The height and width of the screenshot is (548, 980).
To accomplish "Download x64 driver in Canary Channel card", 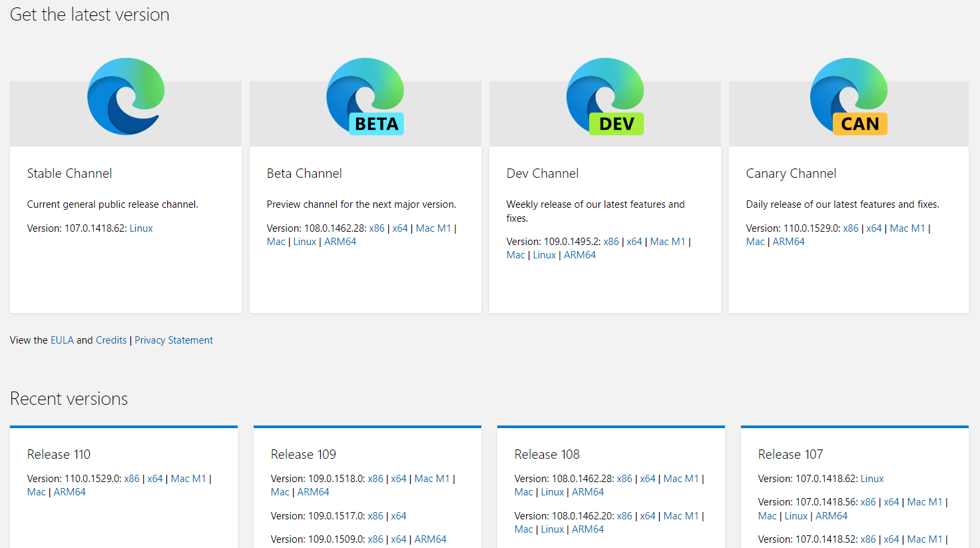I will [874, 228].
